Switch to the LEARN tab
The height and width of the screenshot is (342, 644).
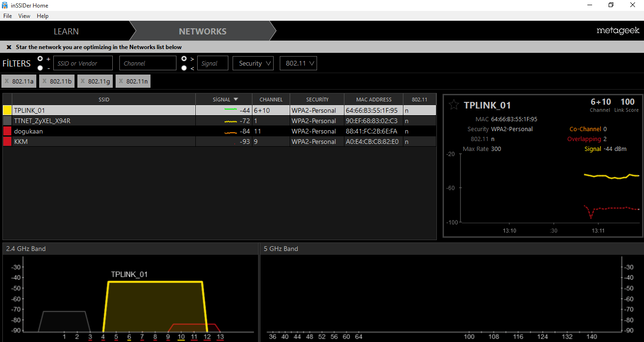(66, 32)
